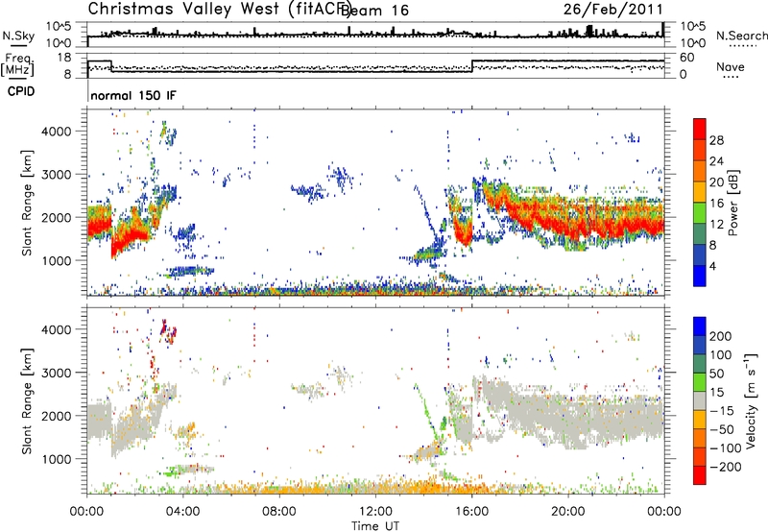Click the 'Time UT' axis label
Image resolution: width=768 pixels, height=532 pixels.
(375, 526)
